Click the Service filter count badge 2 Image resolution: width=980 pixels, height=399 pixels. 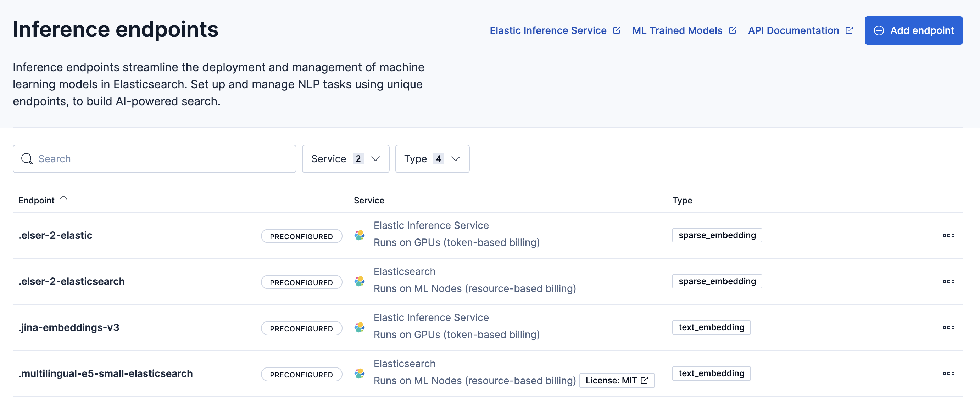[x=358, y=159]
